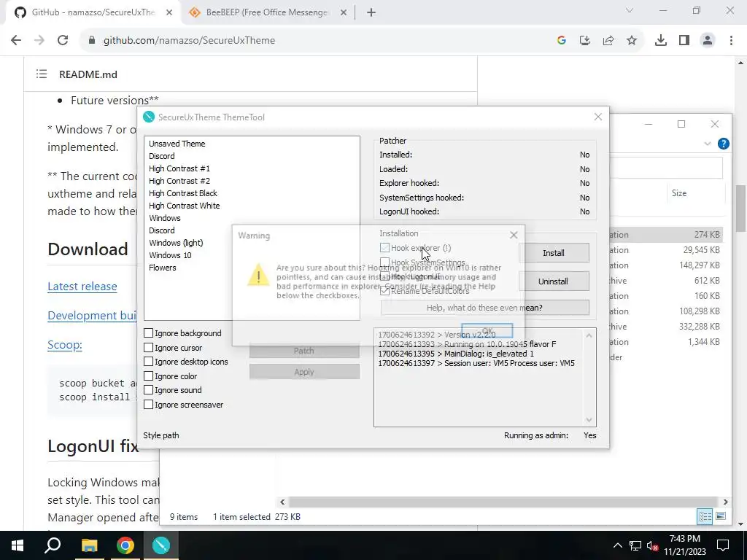Click Help, what do these even mean?

click(484, 308)
